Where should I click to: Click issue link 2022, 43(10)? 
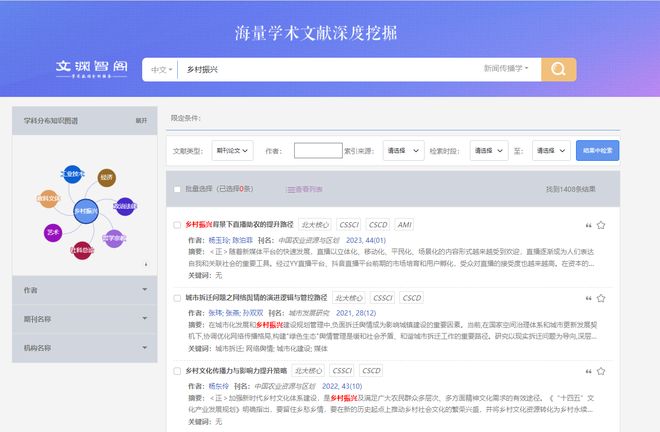(x=342, y=387)
